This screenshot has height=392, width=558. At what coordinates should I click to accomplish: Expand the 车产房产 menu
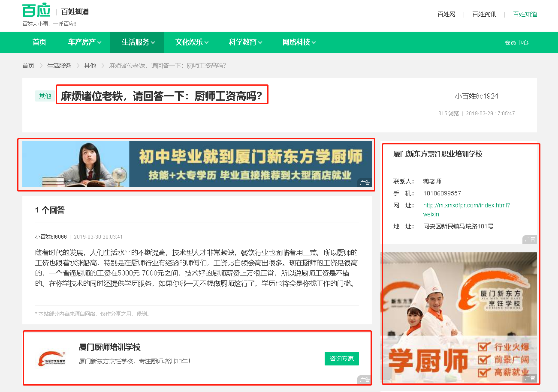pos(84,42)
